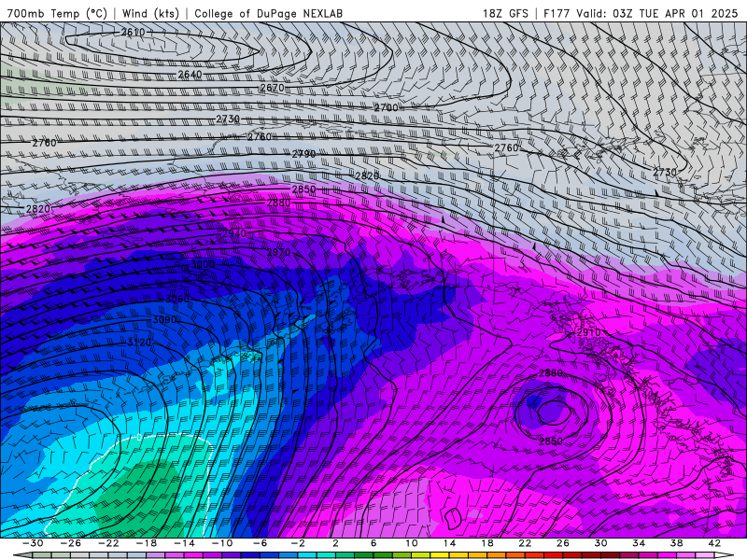Click the 2910 contour label
747x560 pixels.
pos(588,332)
